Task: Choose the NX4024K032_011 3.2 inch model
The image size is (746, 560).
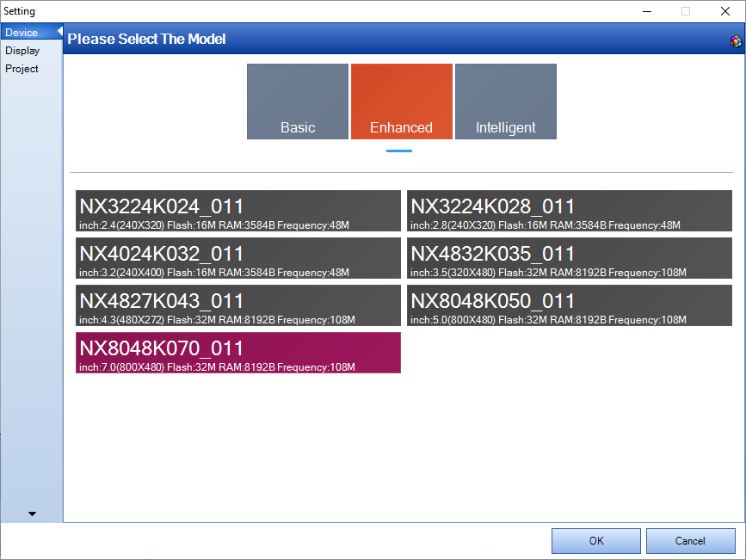Action: [x=237, y=259]
